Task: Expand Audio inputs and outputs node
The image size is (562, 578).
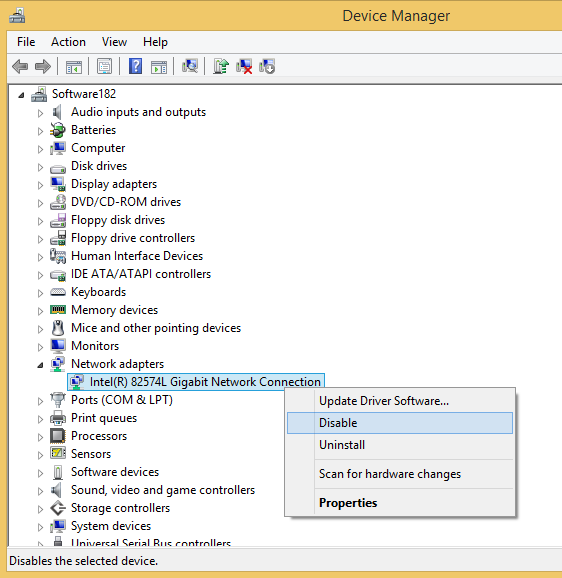Action: 40,113
